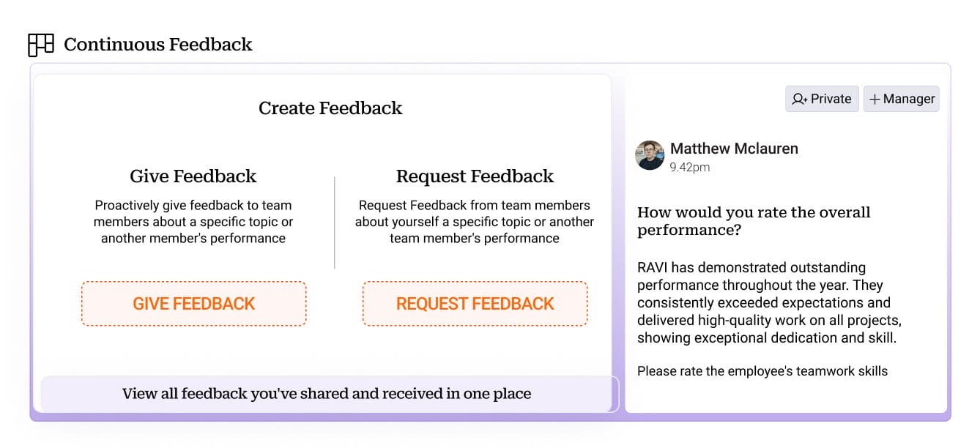Open all shared and received feedback

(326, 393)
